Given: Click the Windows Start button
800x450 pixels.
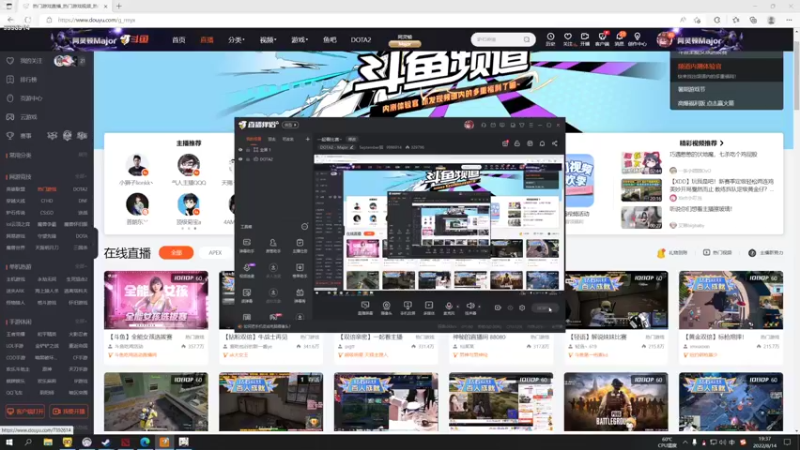Looking at the screenshot, I should pos(9,442).
